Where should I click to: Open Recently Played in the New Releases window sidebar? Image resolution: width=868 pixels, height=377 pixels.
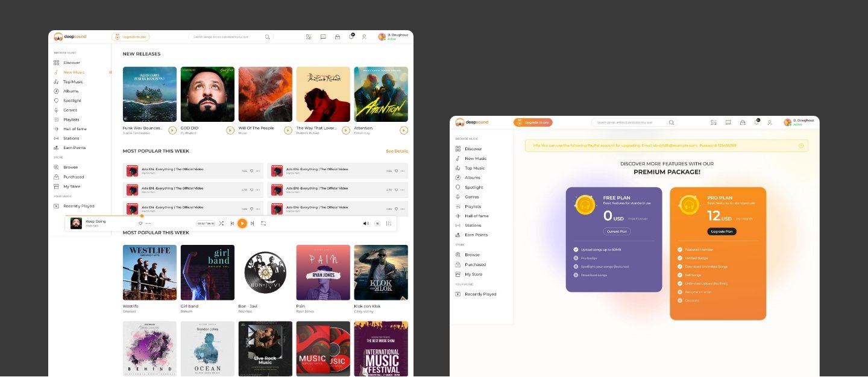[x=74, y=206]
